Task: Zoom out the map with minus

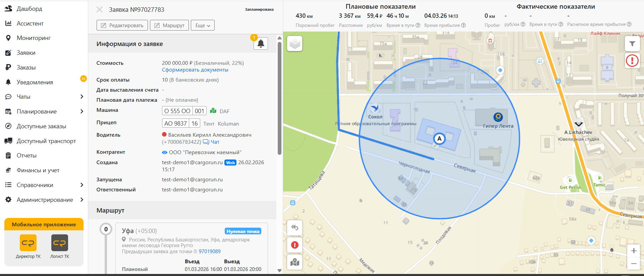Action: click(634, 264)
